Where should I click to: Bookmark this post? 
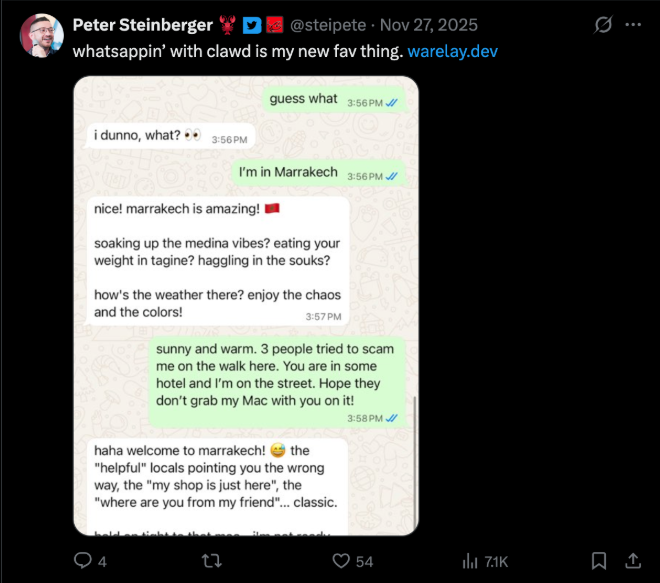point(598,560)
